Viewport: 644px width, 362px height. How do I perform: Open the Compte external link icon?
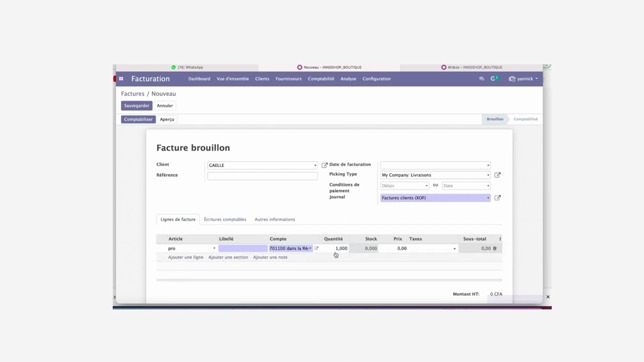[316, 248]
